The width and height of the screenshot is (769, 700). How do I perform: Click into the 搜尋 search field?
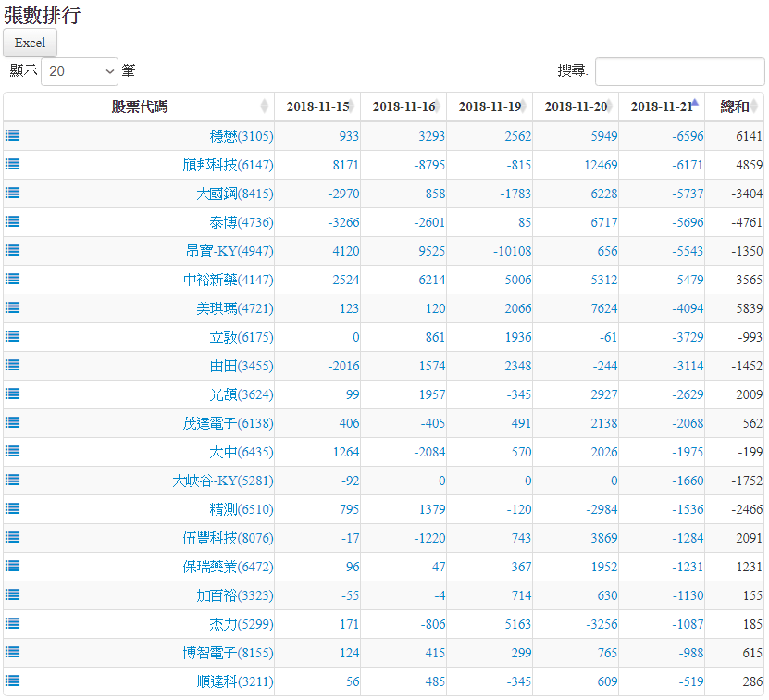coord(679,71)
